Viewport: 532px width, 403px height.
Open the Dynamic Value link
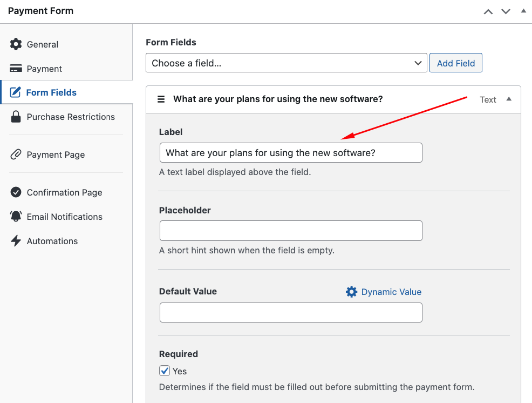[391, 292]
